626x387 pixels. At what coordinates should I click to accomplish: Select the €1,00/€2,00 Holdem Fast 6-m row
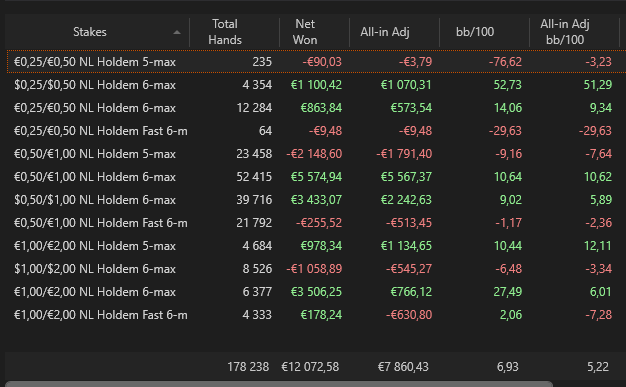[316, 315]
